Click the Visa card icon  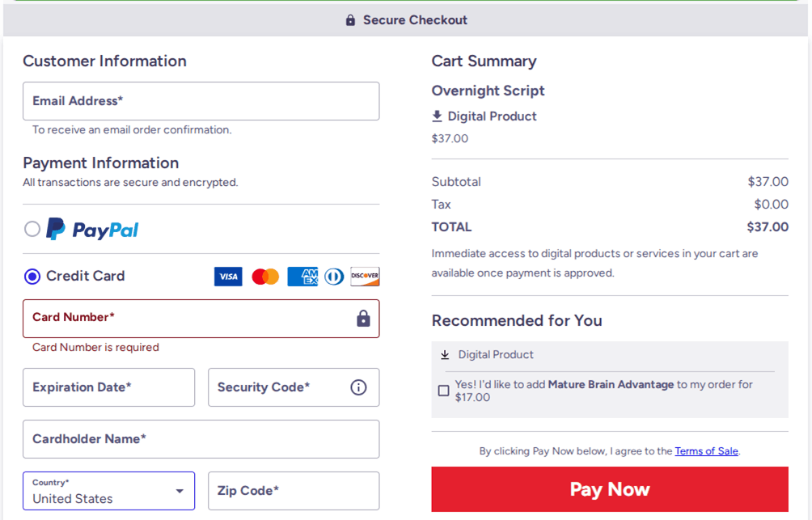(227, 276)
